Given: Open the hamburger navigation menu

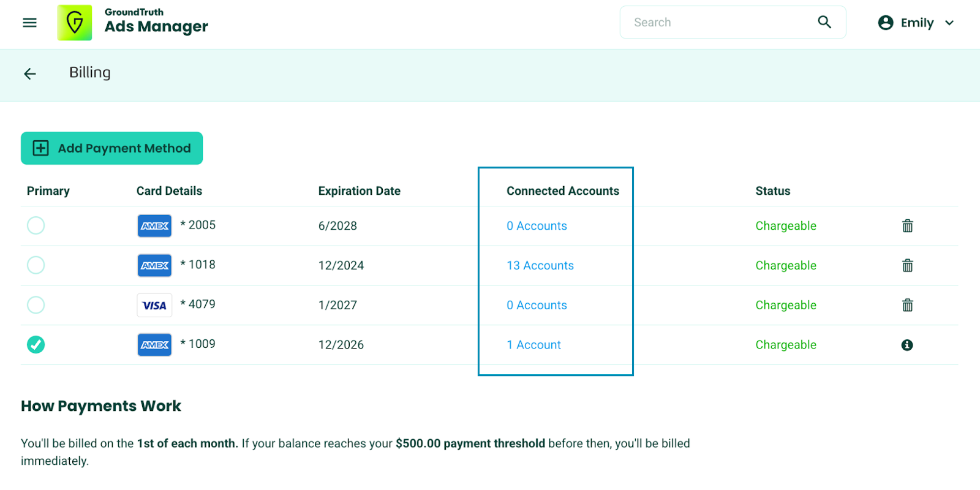Looking at the screenshot, I should [x=29, y=23].
